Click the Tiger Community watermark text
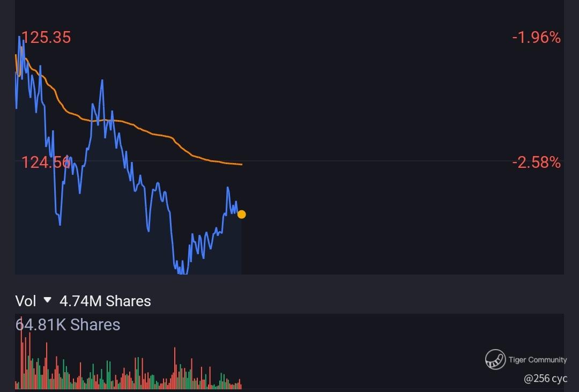Screen dimensions: 579x392 (x=537, y=359)
